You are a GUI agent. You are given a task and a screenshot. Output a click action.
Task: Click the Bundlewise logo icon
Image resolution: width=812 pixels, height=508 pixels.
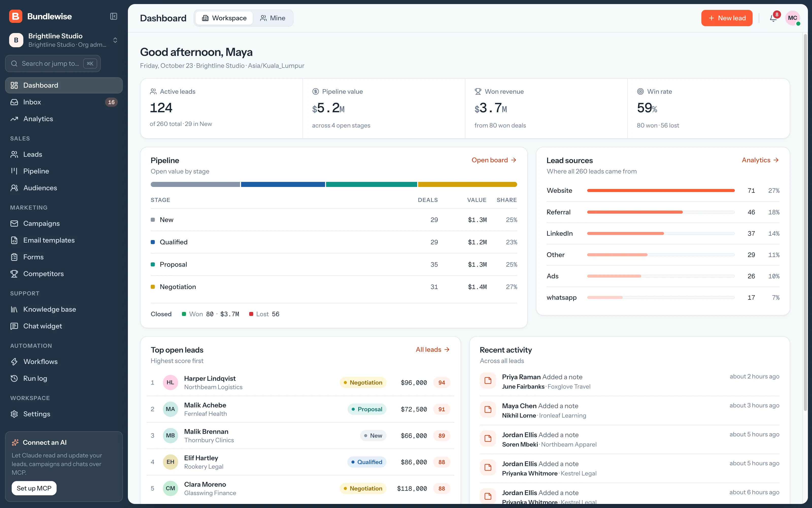15,16
